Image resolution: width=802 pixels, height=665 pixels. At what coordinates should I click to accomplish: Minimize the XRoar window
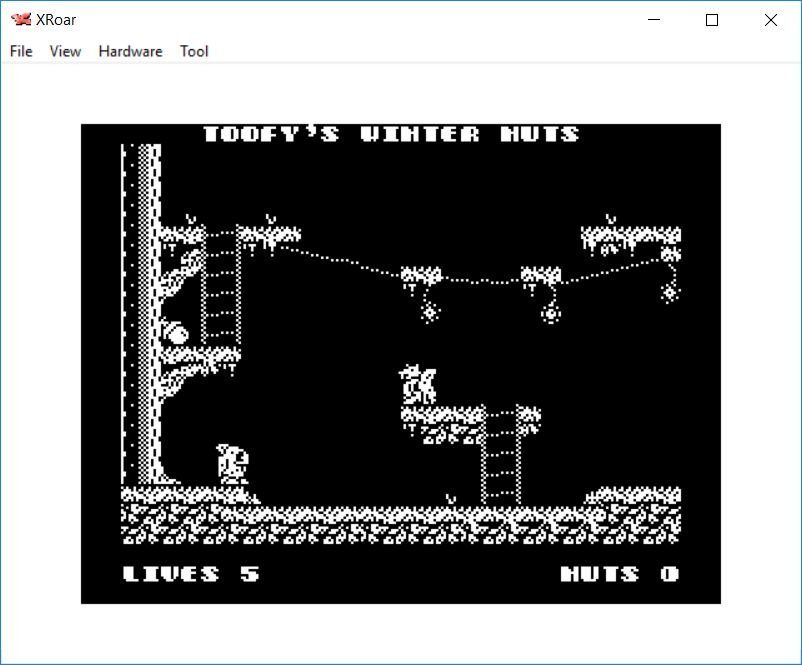(x=655, y=19)
